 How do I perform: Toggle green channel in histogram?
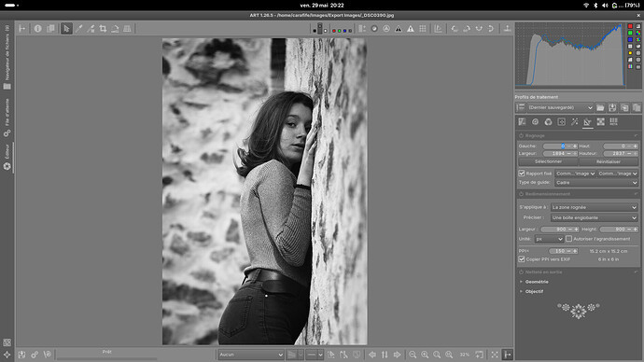[x=630, y=33]
